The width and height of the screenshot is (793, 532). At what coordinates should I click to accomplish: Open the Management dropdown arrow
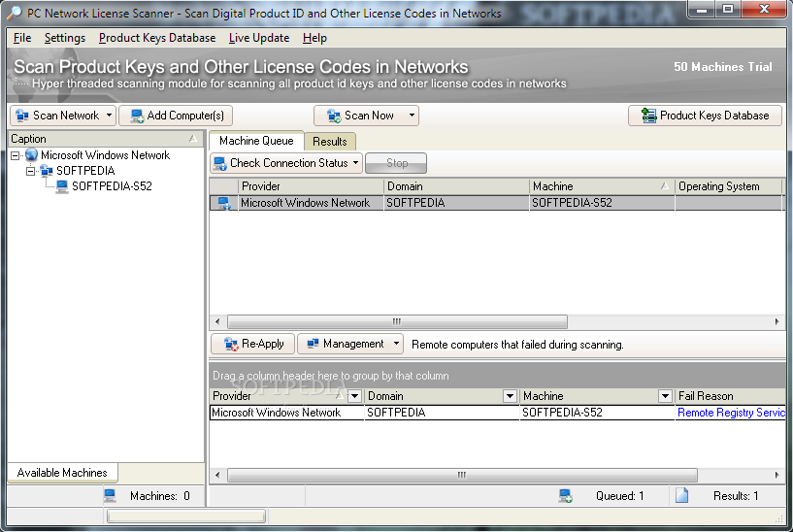coord(396,344)
